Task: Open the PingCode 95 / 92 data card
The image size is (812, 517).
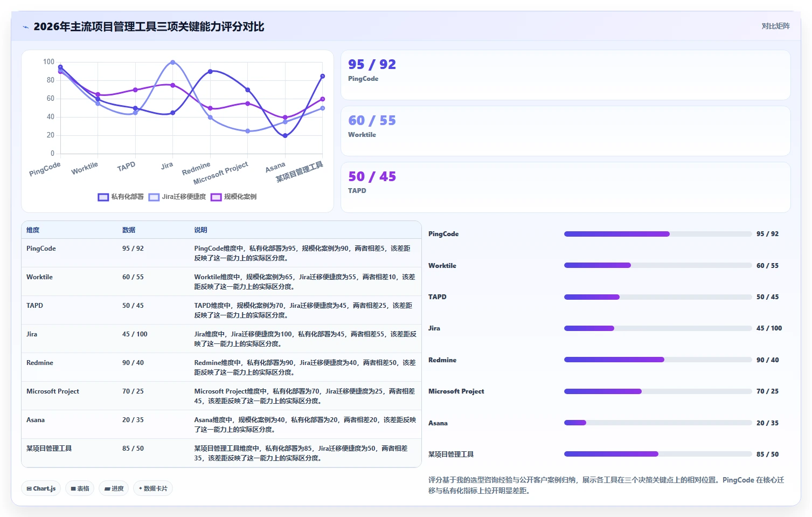Action: pos(566,75)
